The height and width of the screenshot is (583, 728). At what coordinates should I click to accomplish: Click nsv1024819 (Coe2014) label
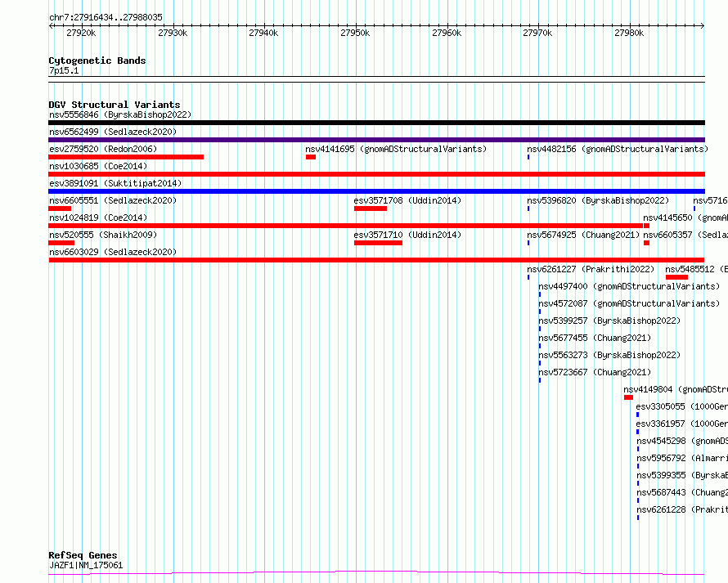pos(98,218)
